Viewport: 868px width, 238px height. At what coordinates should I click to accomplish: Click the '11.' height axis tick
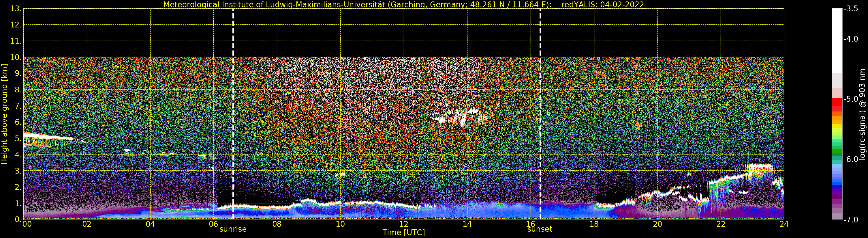pos(16,41)
